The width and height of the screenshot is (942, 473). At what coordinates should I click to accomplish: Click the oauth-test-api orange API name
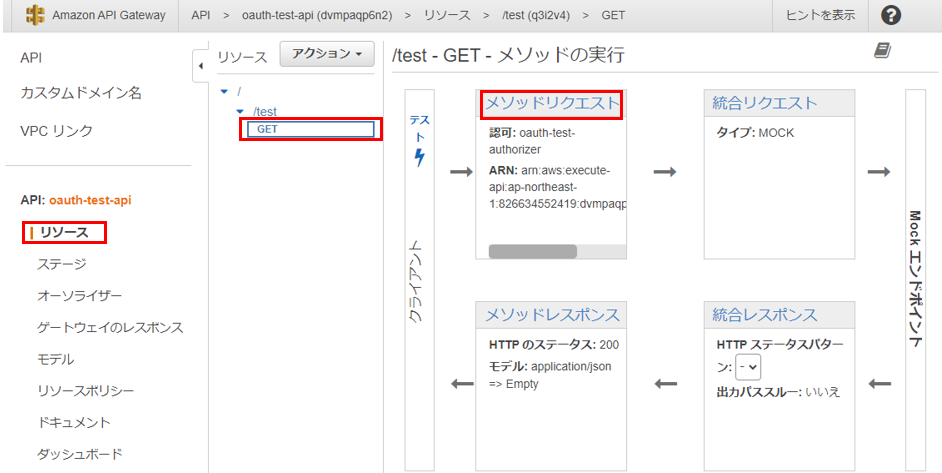[x=90, y=200]
